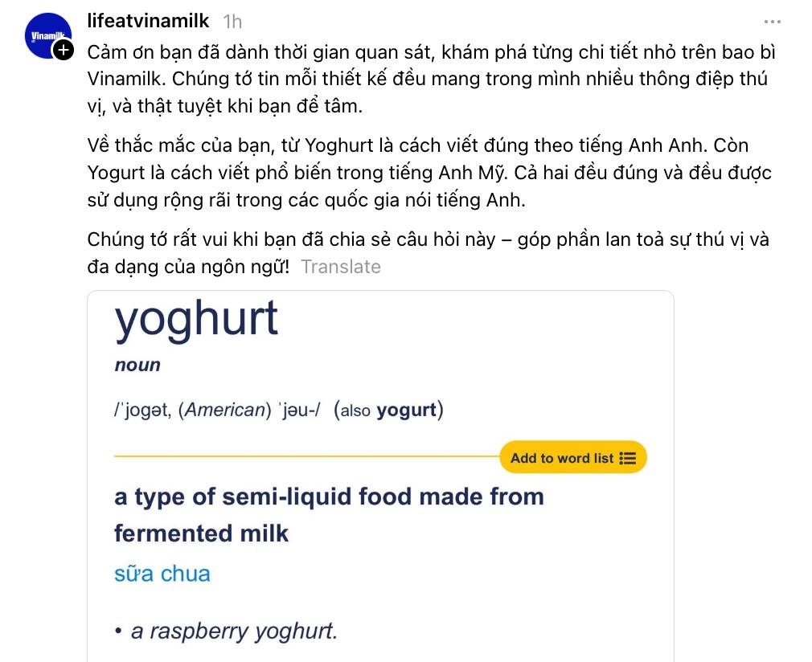Open the blue "sữa chua" translation link

pyautogui.click(x=162, y=574)
